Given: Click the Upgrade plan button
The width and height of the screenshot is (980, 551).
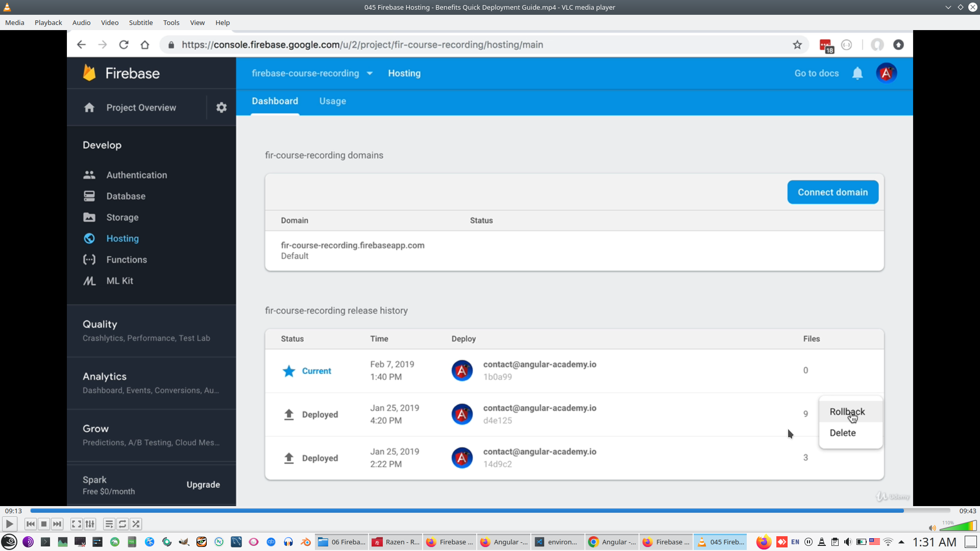Looking at the screenshot, I should pyautogui.click(x=203, y=485).
